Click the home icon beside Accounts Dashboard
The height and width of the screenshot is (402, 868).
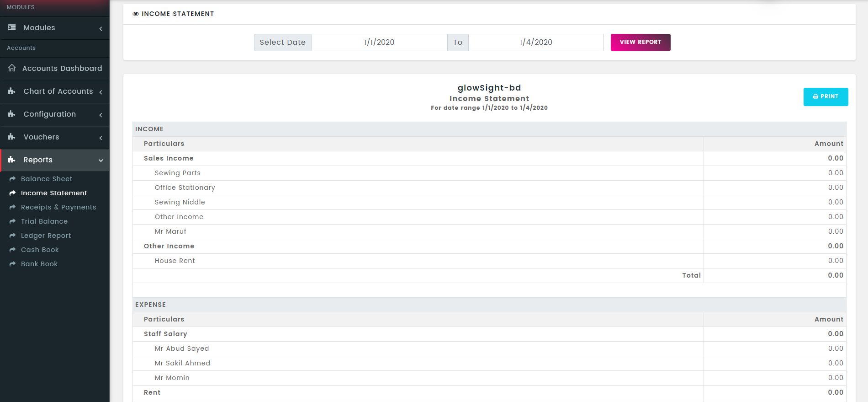coord(12,68)
